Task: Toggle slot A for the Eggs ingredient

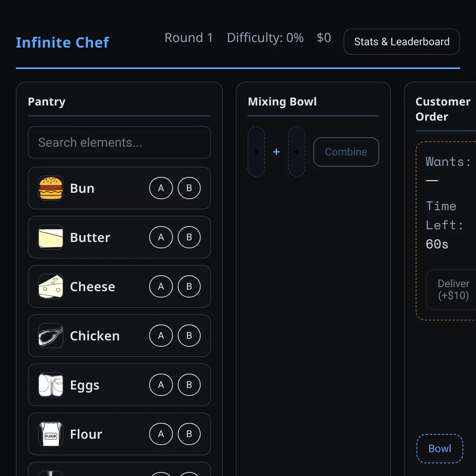Action: 161,385
